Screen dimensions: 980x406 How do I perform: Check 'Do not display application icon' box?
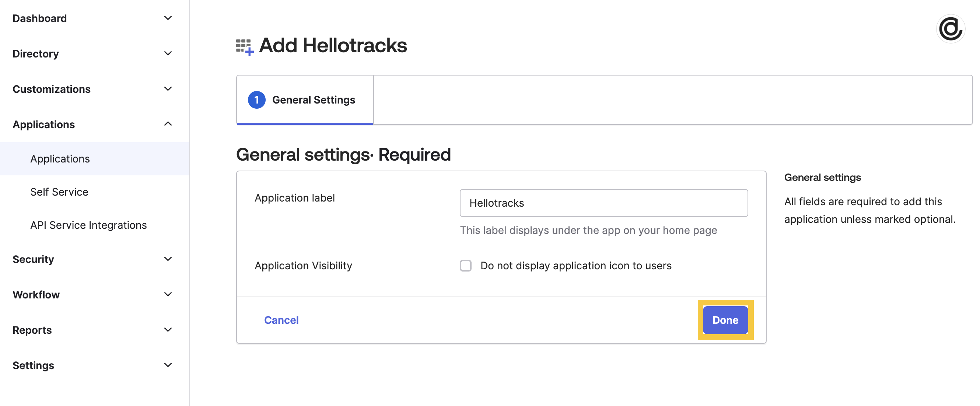(465, 266)
